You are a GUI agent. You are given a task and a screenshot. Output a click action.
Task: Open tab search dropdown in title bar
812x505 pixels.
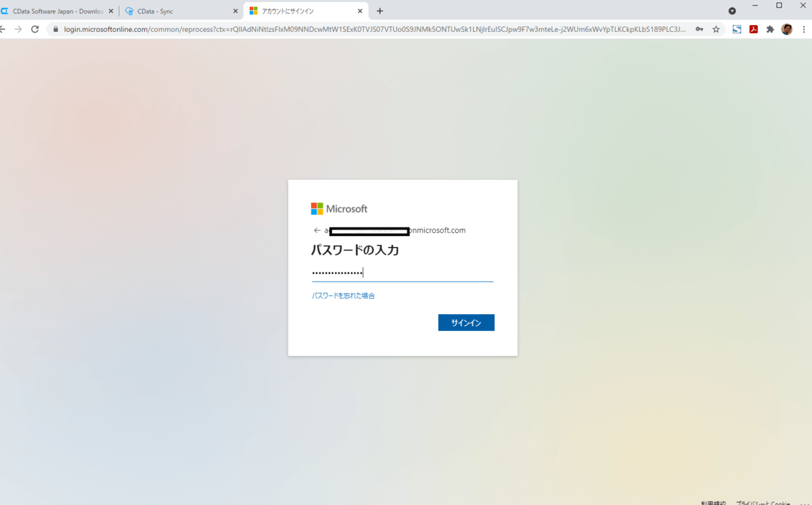(732, 11)
